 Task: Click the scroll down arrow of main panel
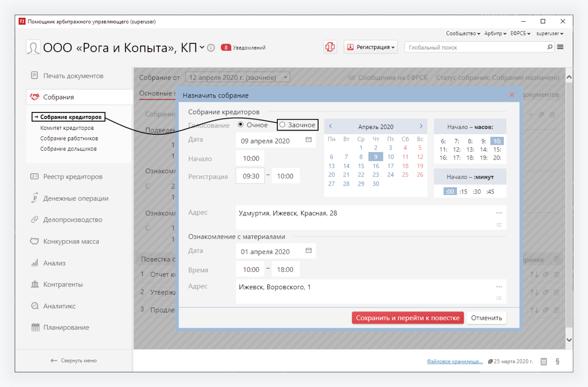[569, 340]
